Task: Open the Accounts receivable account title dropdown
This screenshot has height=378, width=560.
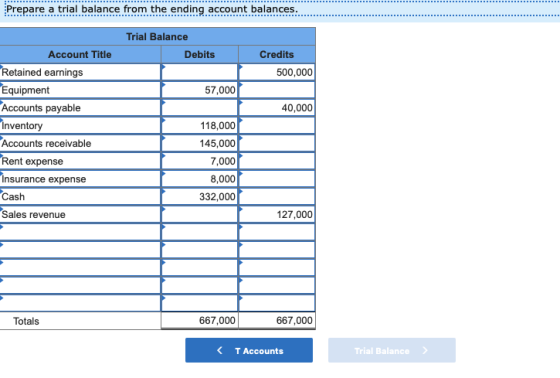Action: click(80, 143)
